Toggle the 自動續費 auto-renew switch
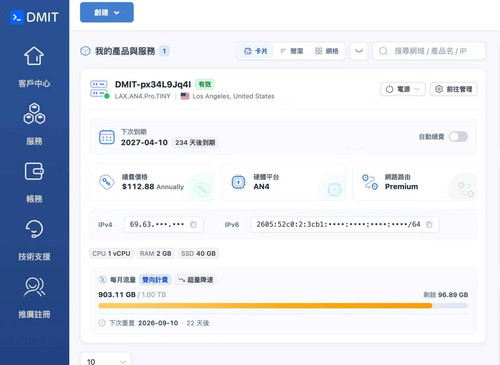Image resolution: width=500 pixels, height=365 pixels. pyautogui.click(x=458, y=137)
